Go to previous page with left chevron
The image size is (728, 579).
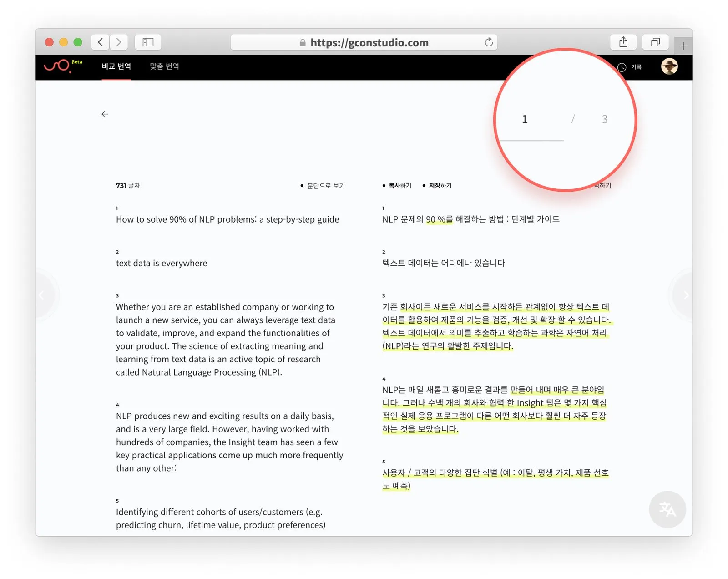(x=41, y=295)
